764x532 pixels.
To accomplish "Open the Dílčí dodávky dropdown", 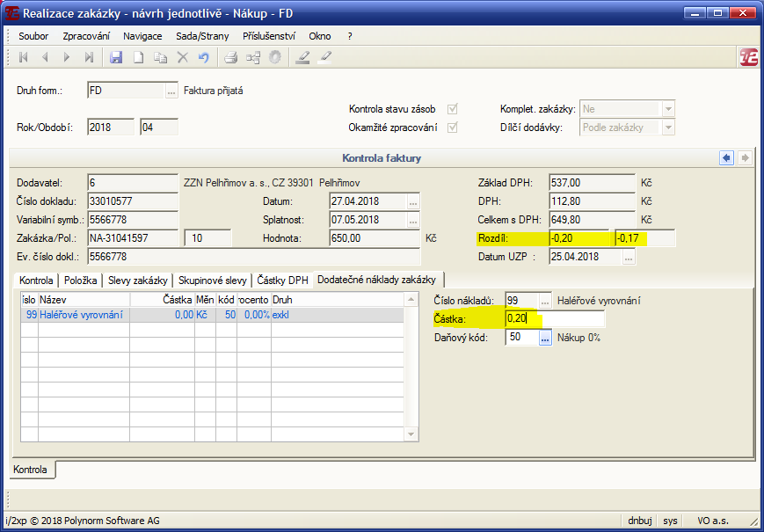I will 669,128.
